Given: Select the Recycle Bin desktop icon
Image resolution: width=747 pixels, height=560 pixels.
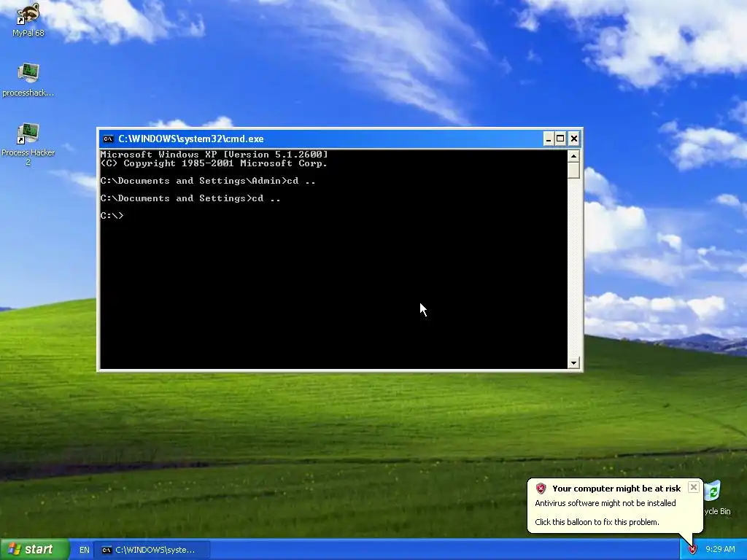Looking at the screenshot, I should (715, 498).
